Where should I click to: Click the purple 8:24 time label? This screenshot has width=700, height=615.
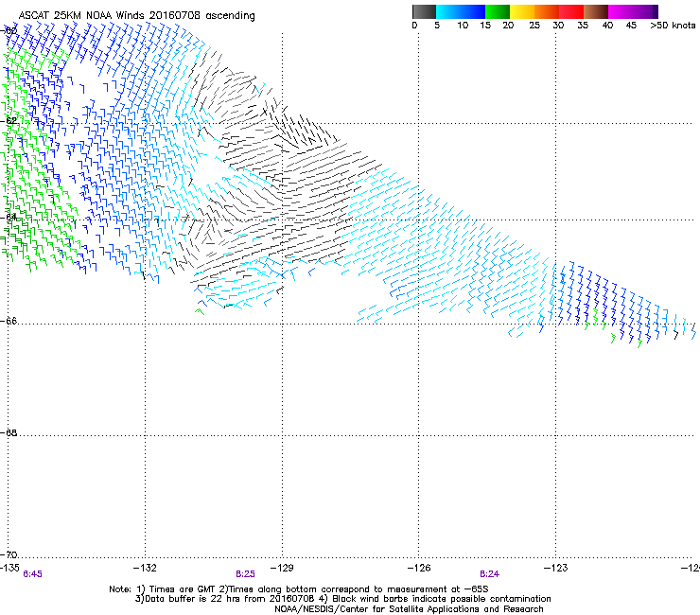pyautogui.click(x=489, y=574)
